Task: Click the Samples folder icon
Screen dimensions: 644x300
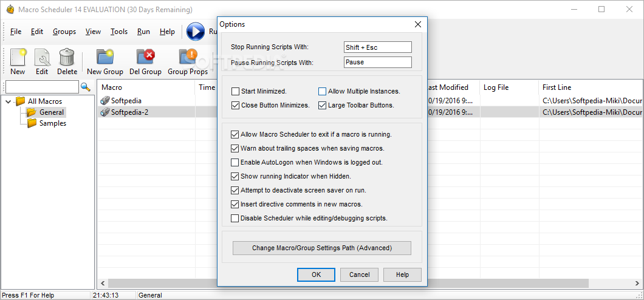Action: click(32, 123)
